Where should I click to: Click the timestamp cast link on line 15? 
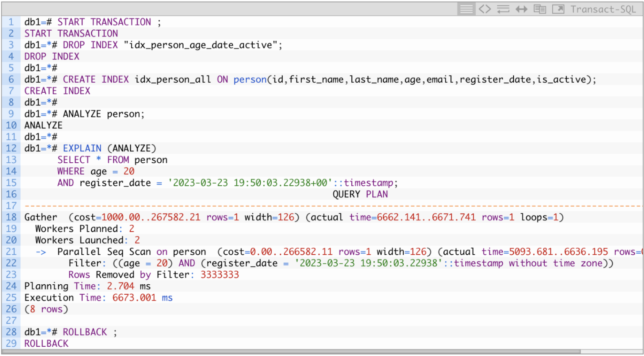[368, 183]
